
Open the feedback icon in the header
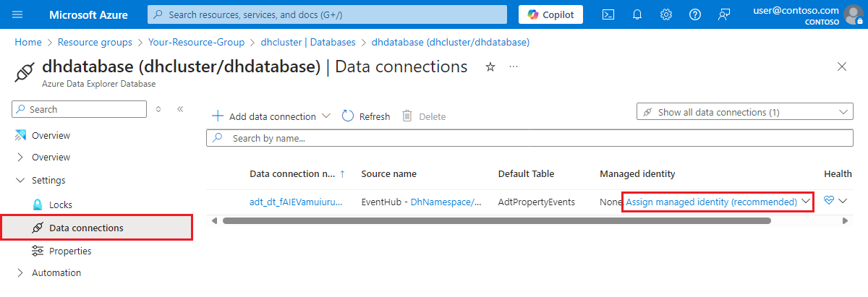click(724, 14)
